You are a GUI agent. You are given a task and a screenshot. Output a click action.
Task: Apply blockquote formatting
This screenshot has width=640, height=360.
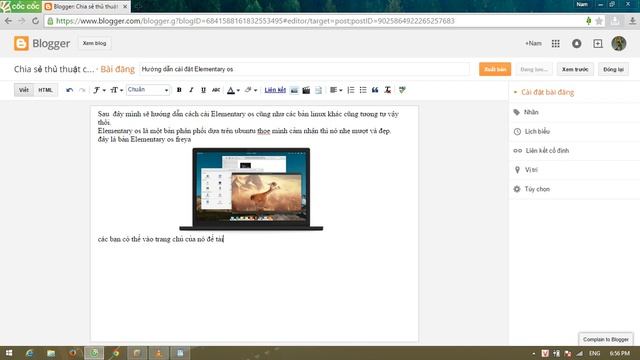pos(375,90)
